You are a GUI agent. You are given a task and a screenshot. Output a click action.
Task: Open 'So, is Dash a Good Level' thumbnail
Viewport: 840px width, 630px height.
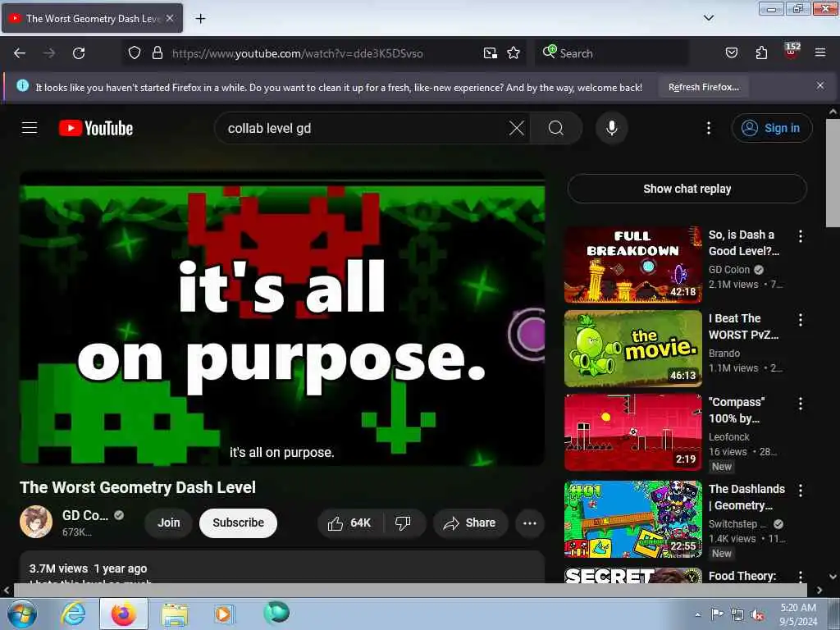click(x=632, y=265)
